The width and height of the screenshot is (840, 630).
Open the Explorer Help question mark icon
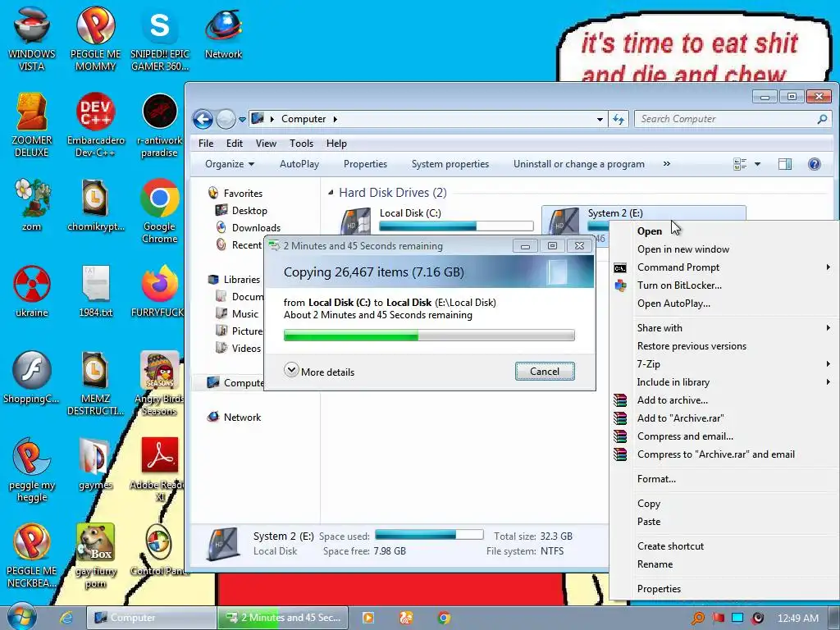pyautogui.click(x=814, y=164)
